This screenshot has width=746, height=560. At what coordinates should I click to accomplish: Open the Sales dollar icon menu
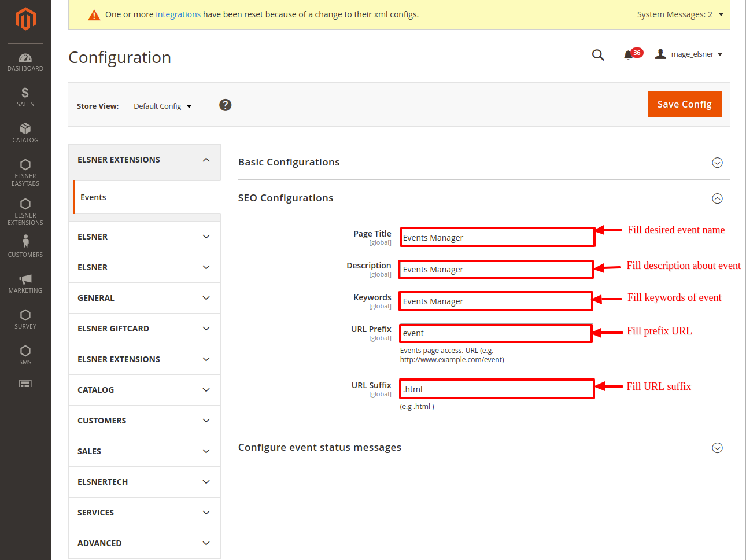tap(25, 97)
